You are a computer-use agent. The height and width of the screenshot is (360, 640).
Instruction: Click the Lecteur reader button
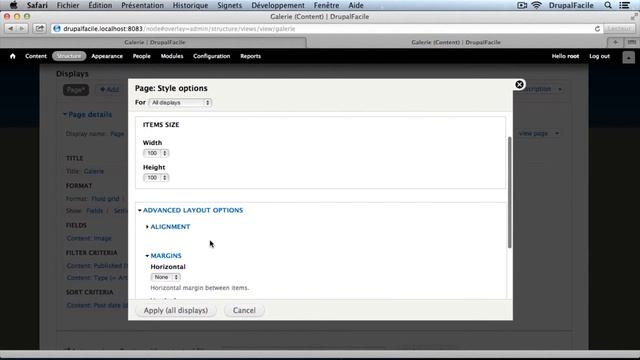(x=619, y=29)
